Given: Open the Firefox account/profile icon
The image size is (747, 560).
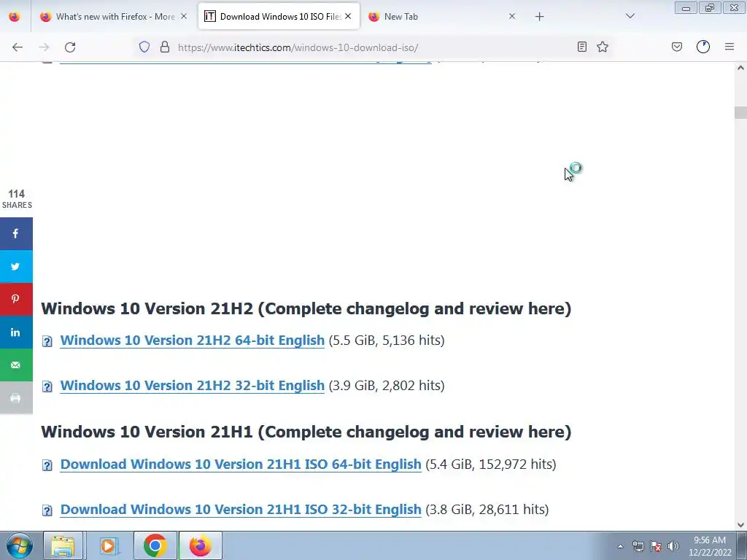Looking at the screenshot, I should point(703,47).
